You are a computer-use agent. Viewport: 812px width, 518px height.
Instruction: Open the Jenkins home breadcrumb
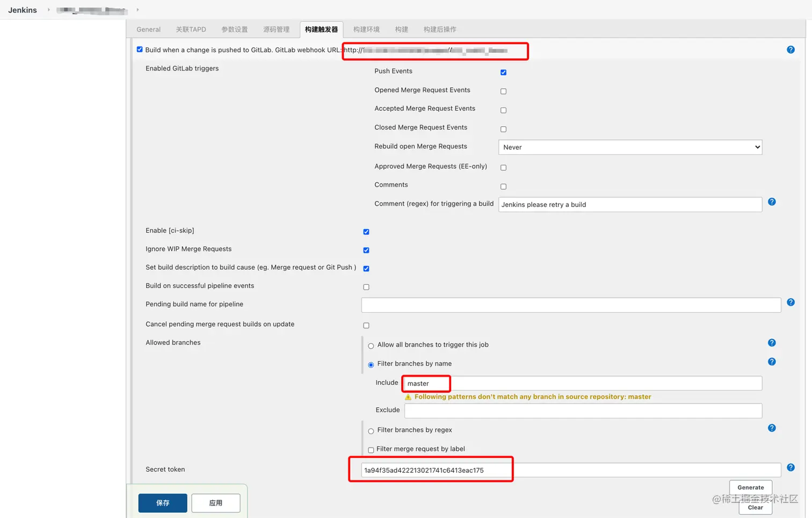point(23,10)
